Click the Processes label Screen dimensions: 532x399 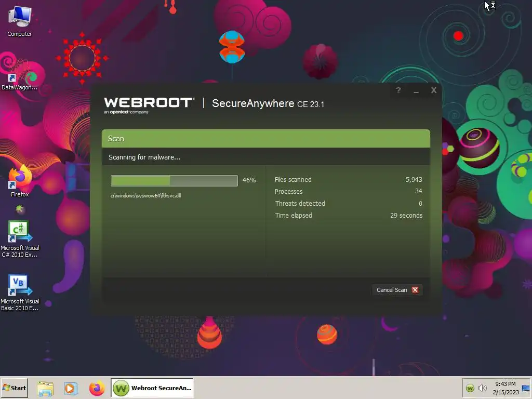coord(288,191)
